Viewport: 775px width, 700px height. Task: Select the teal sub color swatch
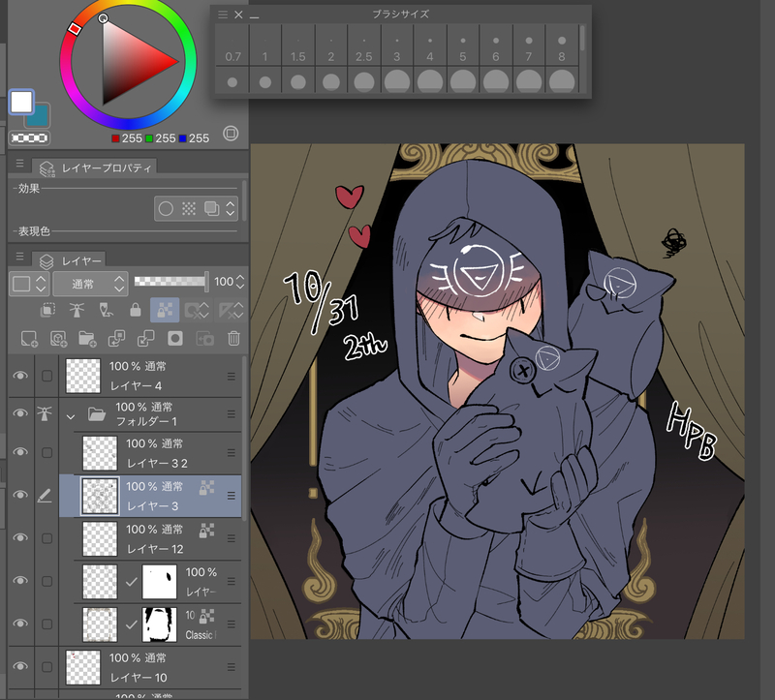[x=40, y=117]
